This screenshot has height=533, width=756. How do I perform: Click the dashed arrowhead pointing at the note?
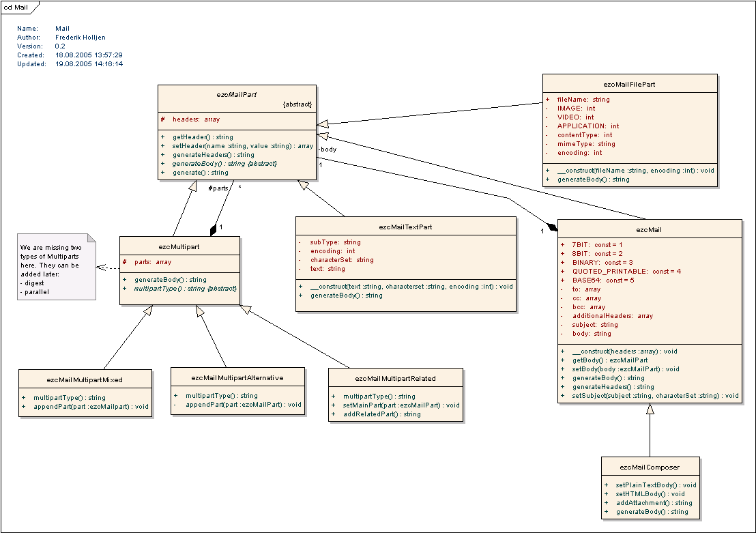(x=100, y=268)
